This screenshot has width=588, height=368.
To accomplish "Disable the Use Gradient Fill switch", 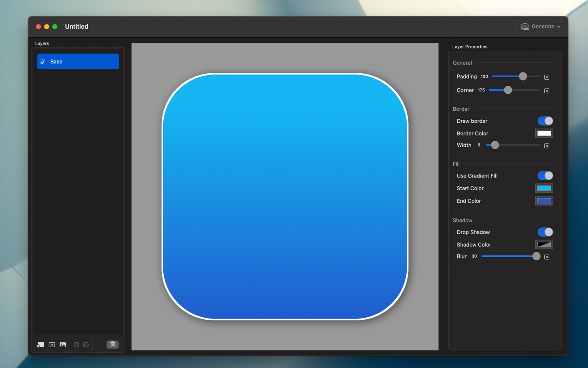I will coord(545,176).
